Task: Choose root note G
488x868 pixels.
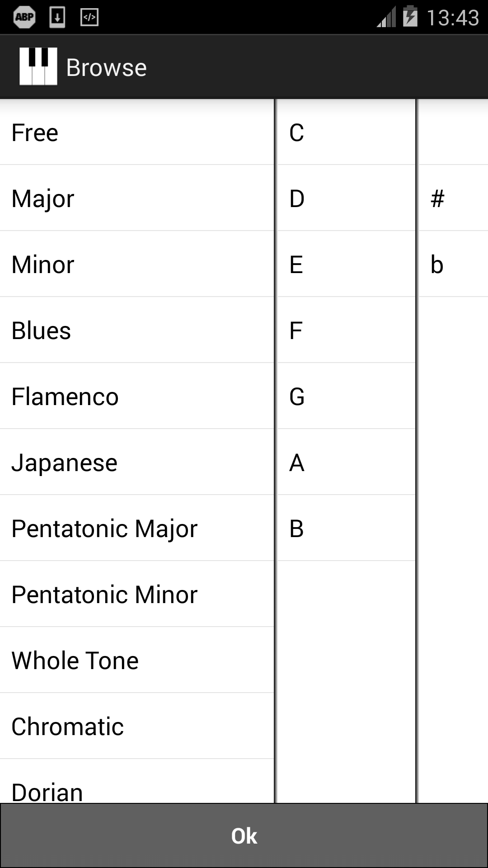Action: (346, 396)
